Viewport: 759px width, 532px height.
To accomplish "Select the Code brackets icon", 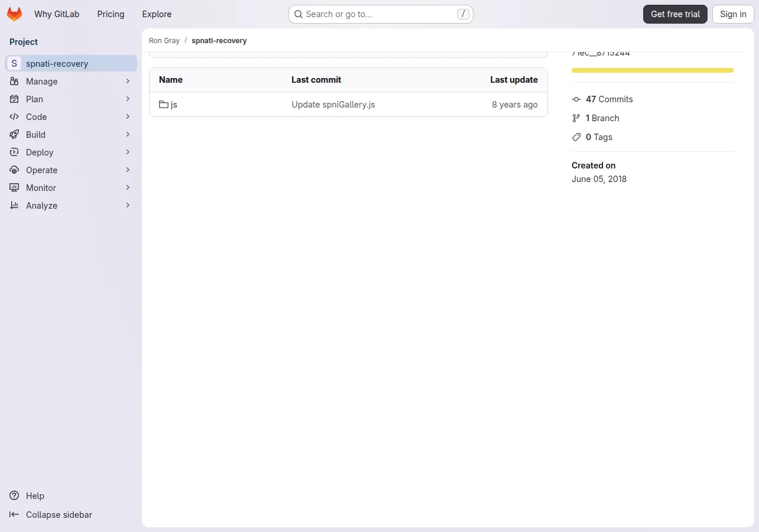I will pyautogui.click(x=14, y=117).
